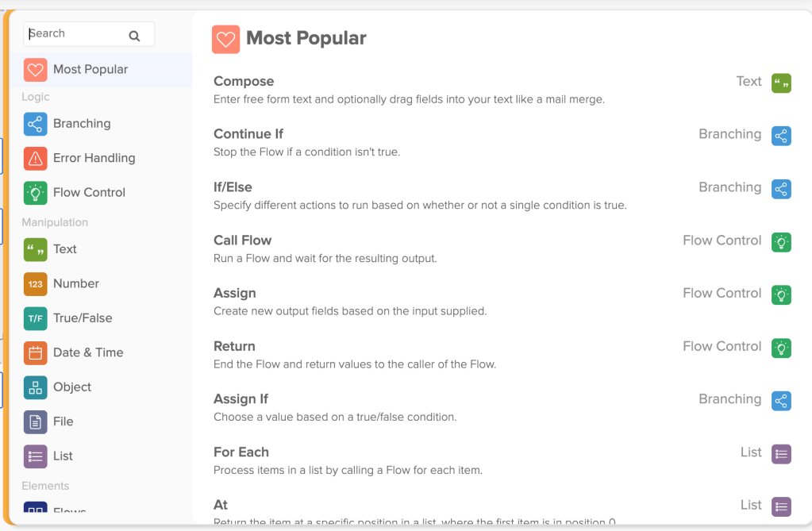
Task: Focus the Search input field
Action: pos(77,34)
